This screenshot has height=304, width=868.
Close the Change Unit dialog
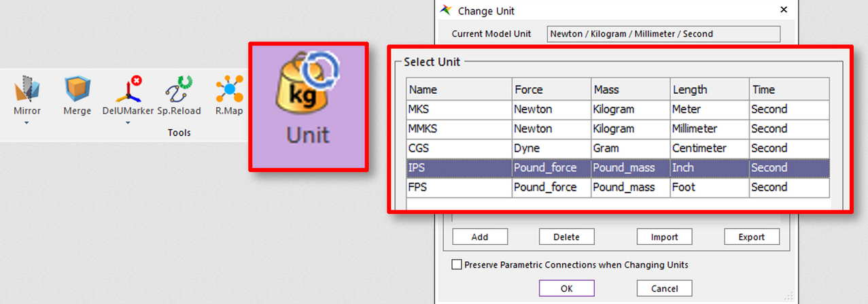(x=784, y=10)
